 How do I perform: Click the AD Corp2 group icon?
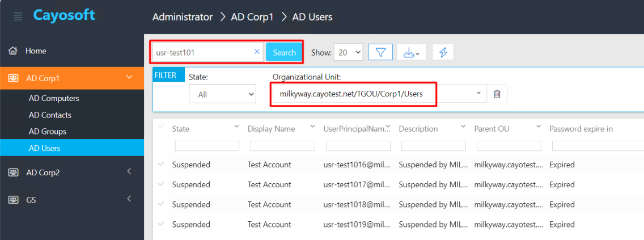(13, 172)
